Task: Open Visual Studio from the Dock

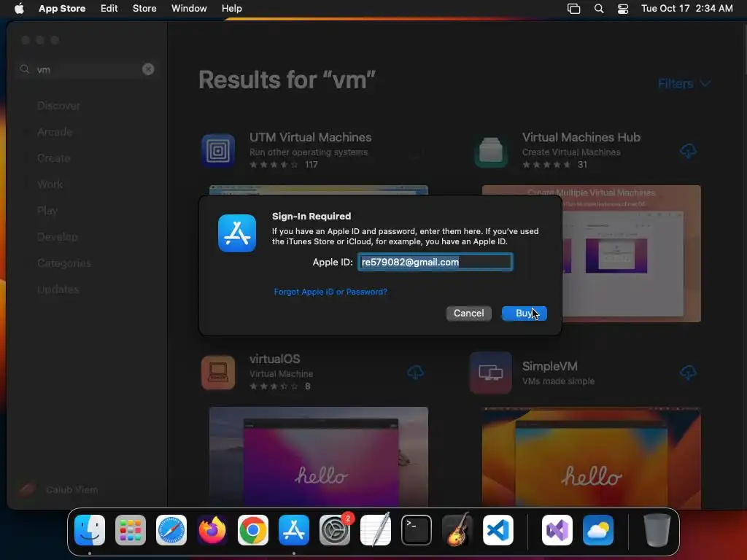Action: pos(557,530)
